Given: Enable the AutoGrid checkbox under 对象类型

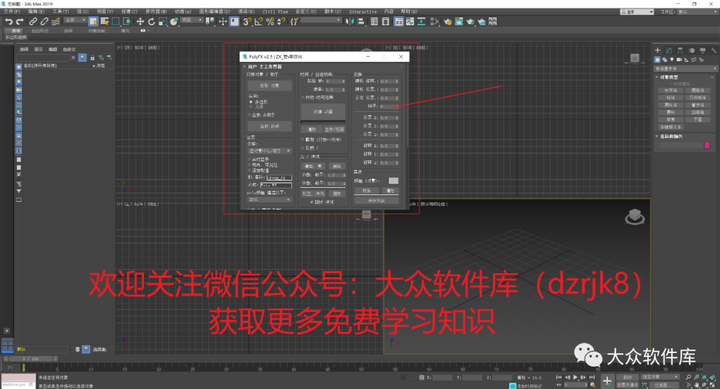Looking at the screenshot, I should point(671,84).
